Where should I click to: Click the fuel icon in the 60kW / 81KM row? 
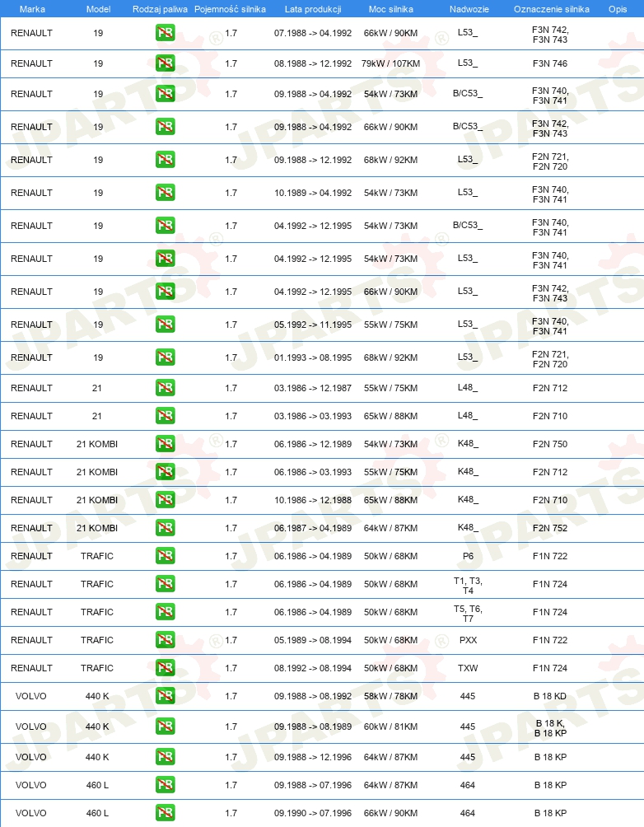pyautogui.click(x=165, y=727)
